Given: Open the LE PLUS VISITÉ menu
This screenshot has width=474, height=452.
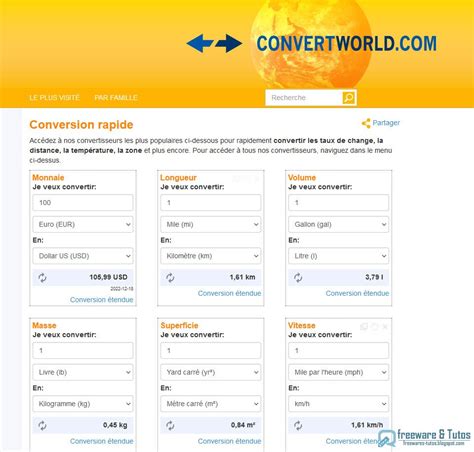Looking at the screenshot, I should (55, 98).
